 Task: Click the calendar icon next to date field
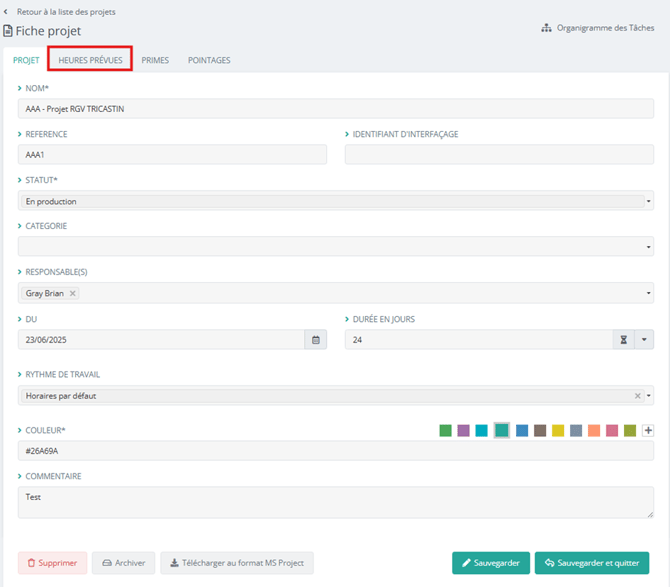316,340
